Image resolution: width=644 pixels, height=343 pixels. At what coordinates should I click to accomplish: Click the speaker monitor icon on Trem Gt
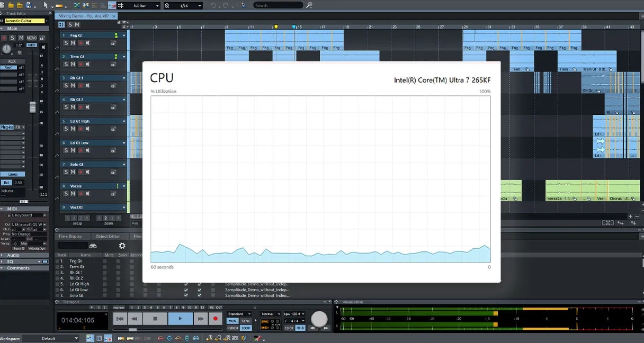tap(87, 64)
